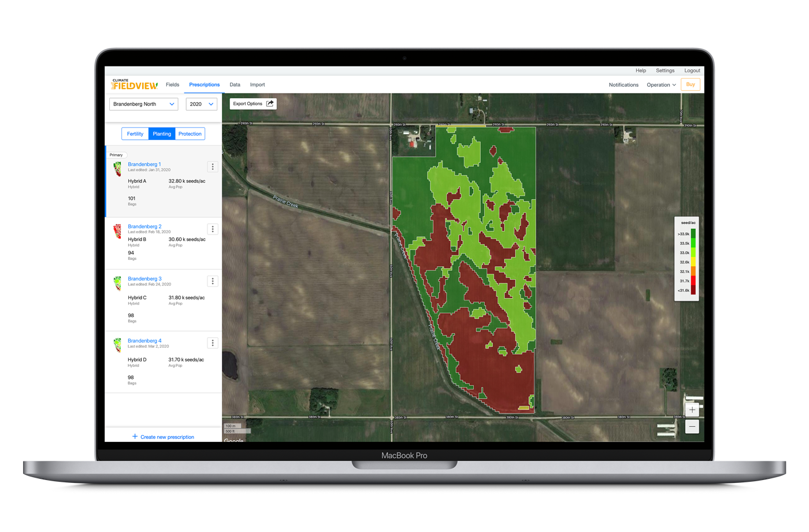This screenshot has height=532, width=809.
Task: Switch to the Protection prescription type
Action: point(190,134)
